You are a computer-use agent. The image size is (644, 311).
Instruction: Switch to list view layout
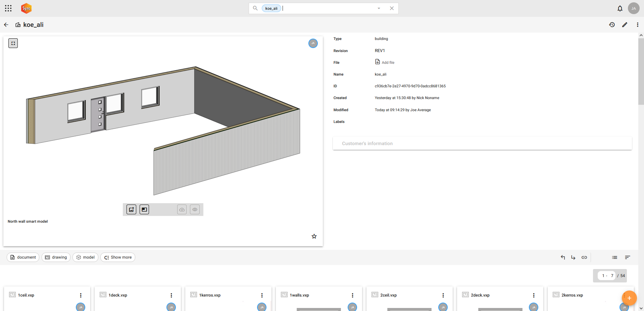click(614, 257)
